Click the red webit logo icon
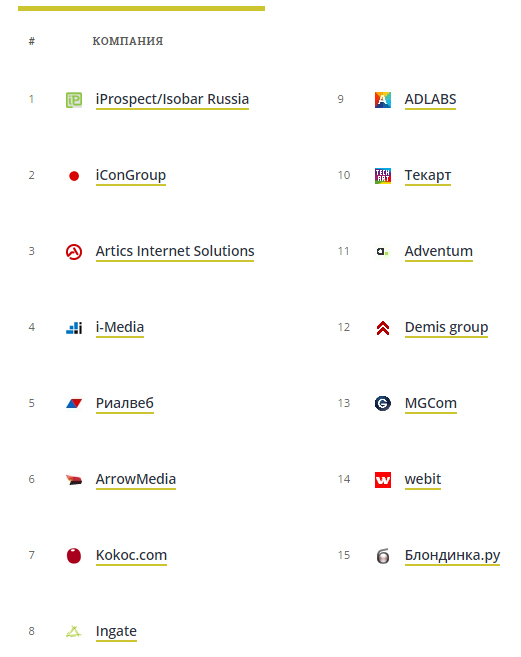This screenshot has height=657, width=521. click(x=383, y=480)
